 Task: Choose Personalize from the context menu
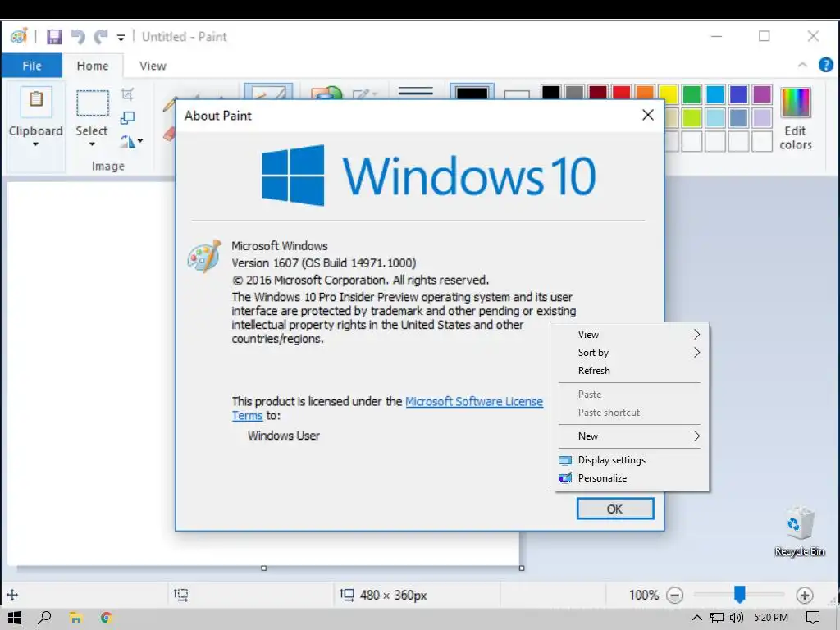click(x=629, y=478)
